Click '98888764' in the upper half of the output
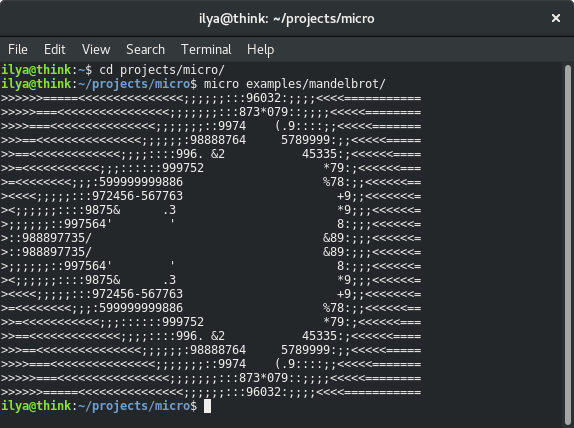Image resolution: width=574 pixels, height=428 pixels. [x=218, y=140]
